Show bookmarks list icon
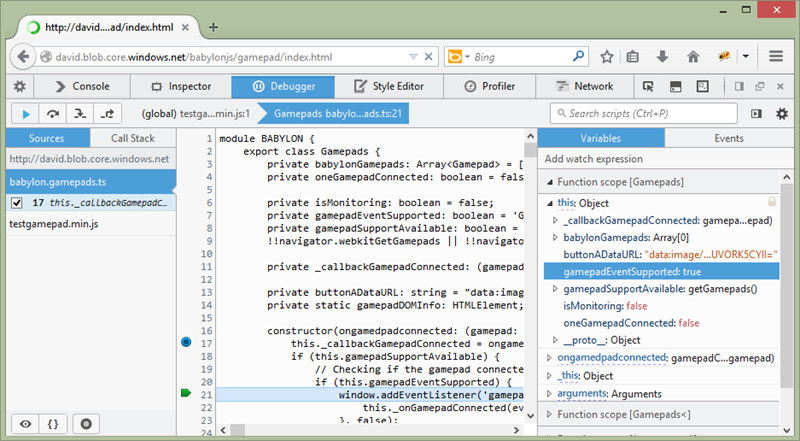The image size is (800, 441). point(633,57)
